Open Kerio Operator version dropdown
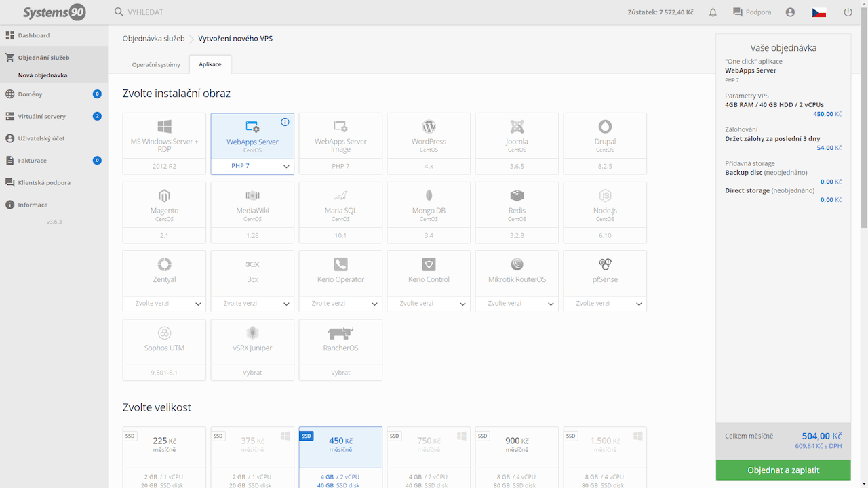This screenshot has height=488, width=868. coord(340,304)
